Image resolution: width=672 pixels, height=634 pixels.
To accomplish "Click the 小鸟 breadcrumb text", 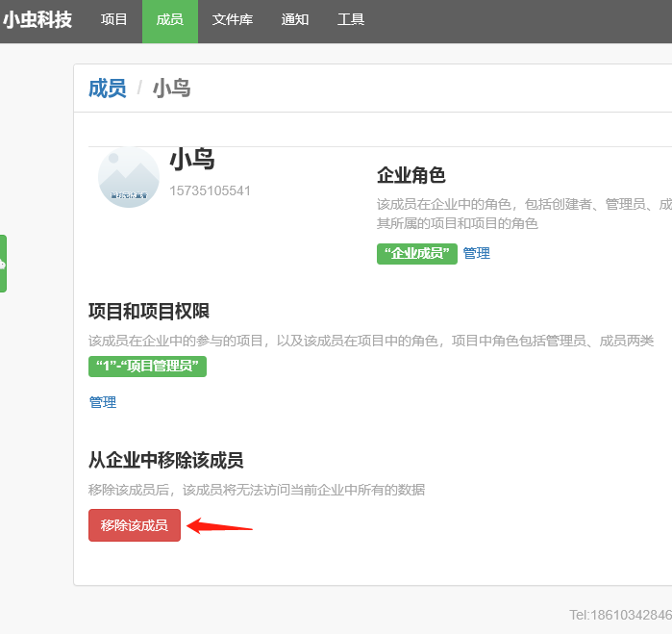I will (171, 89).
